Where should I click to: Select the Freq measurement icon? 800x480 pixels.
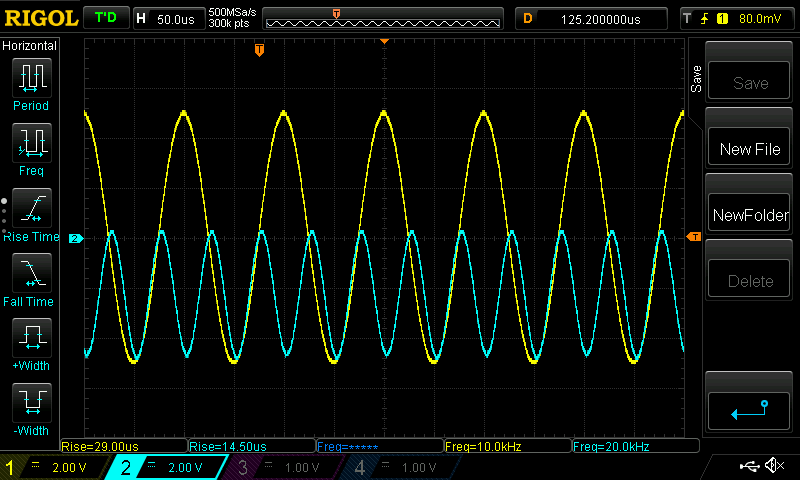coord(31,143)
